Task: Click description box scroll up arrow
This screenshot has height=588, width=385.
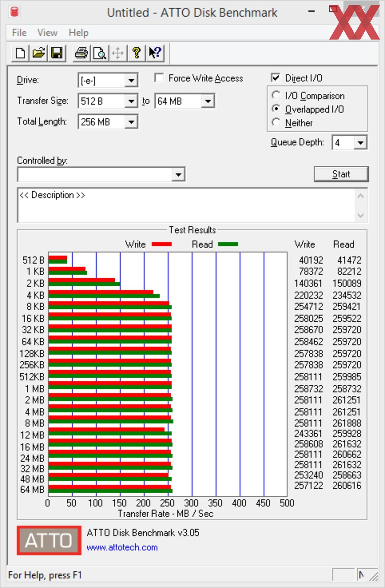Action: [361, 196]
